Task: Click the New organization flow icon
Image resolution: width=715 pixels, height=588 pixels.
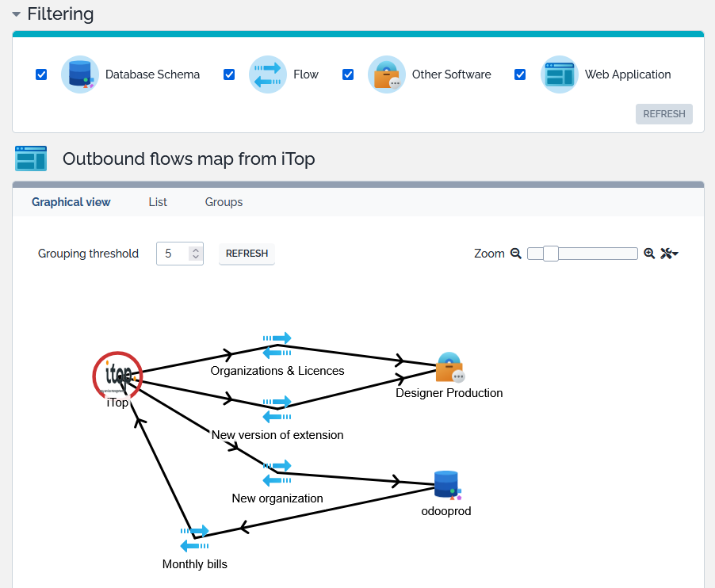Action: point(277,472)
